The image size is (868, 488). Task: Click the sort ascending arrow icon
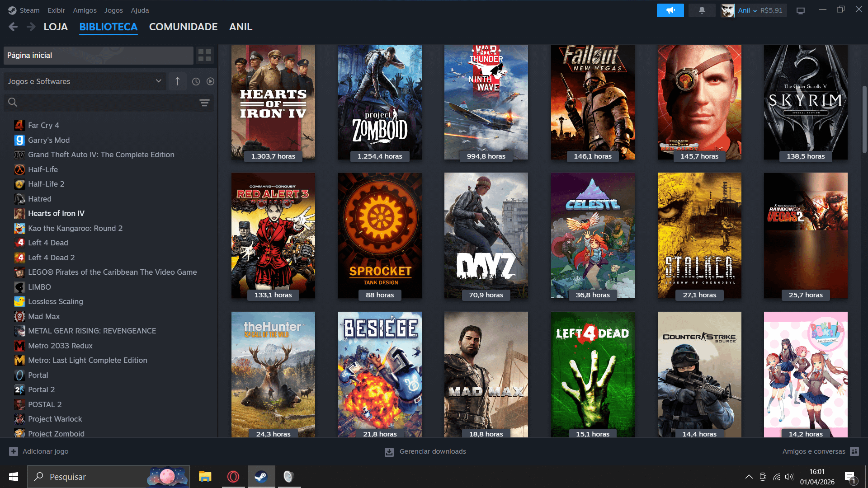point(178,81)
